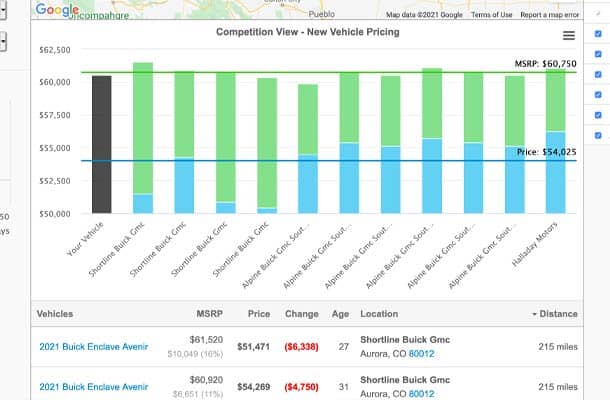Sort table by Age column header
This screenshot has height=400, width=610.
(x=340, y=314)
